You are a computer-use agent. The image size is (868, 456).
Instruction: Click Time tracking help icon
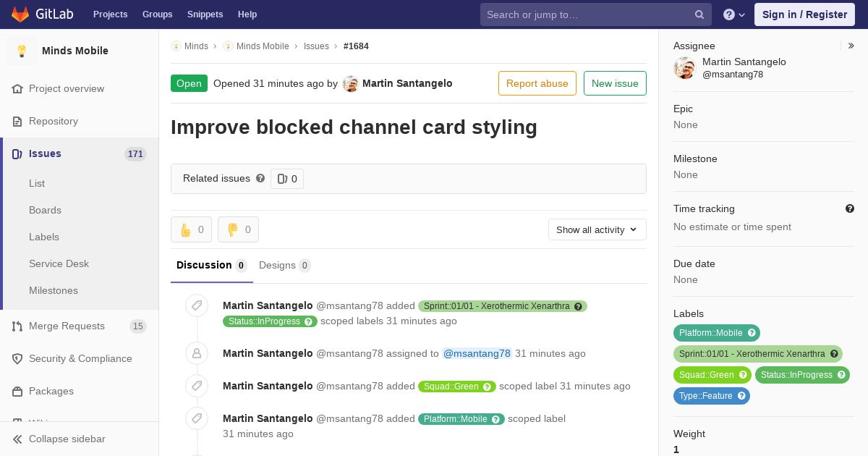tap(850, 208)
